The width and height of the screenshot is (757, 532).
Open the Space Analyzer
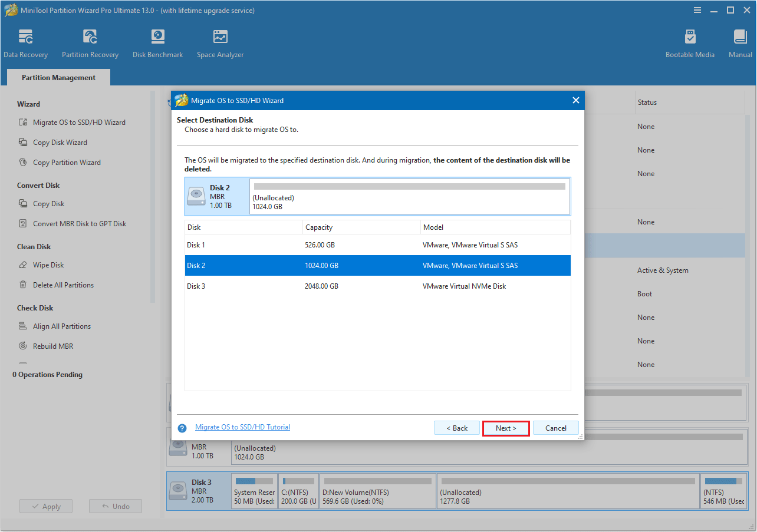click(x=220, y=42)
